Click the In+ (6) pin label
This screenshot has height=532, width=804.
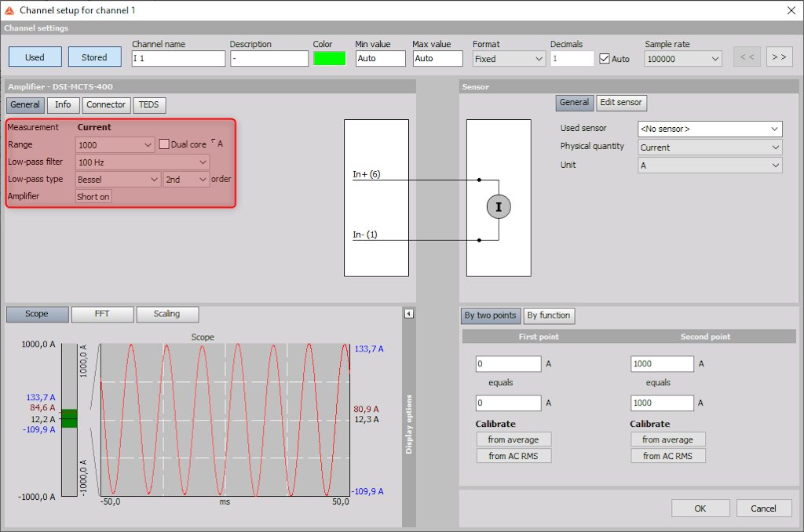(366, 174)
